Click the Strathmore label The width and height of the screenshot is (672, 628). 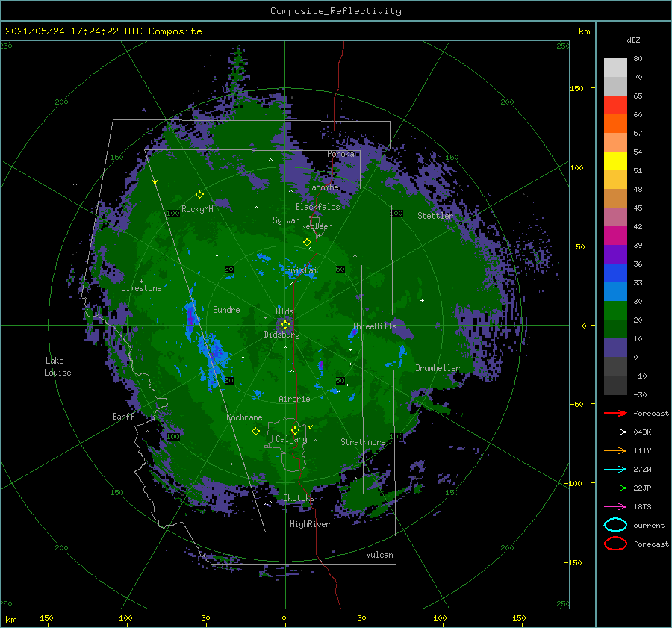click(x=363, y=442)
